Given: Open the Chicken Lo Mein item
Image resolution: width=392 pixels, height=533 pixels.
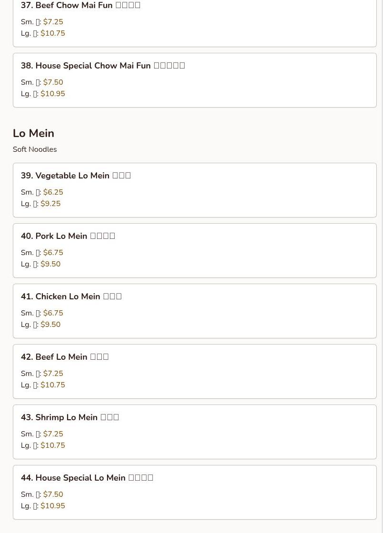Looking at the screenshot, I should click(71, 296).
